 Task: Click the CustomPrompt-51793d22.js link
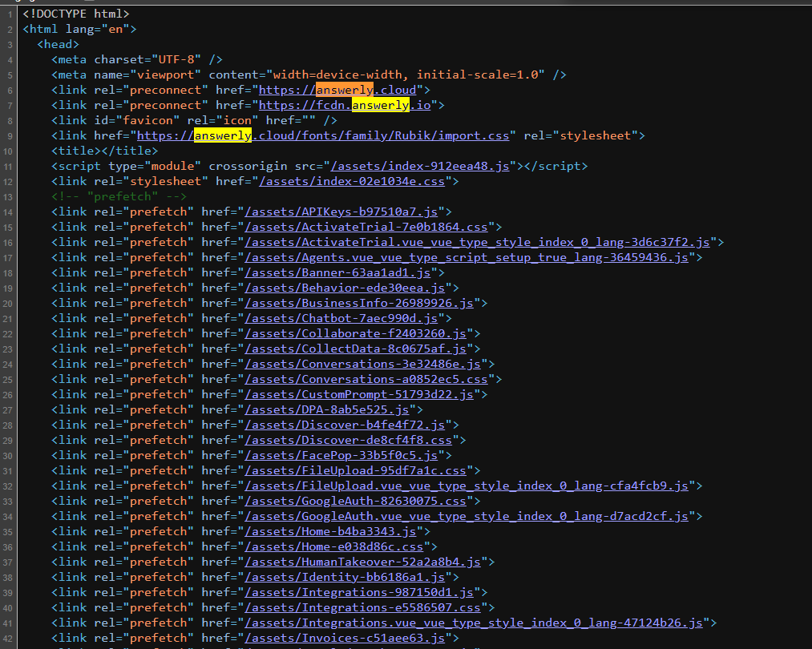tap(359, 394)
